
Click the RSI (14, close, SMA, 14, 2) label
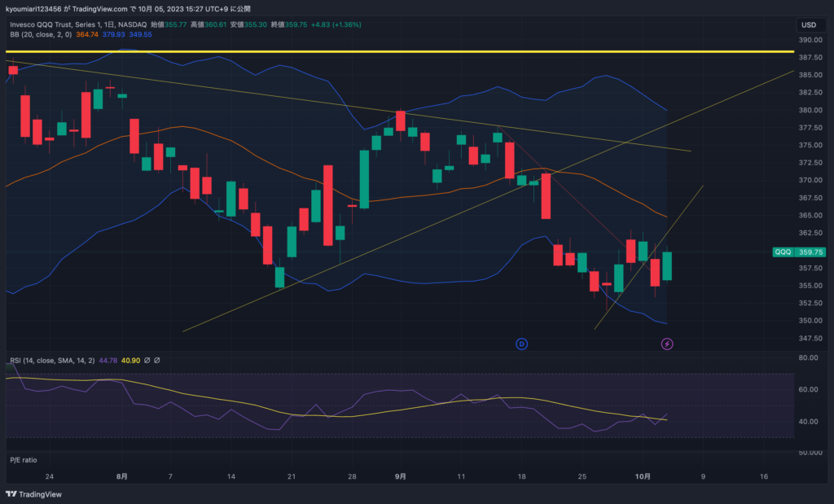click(x=52, y=361)
